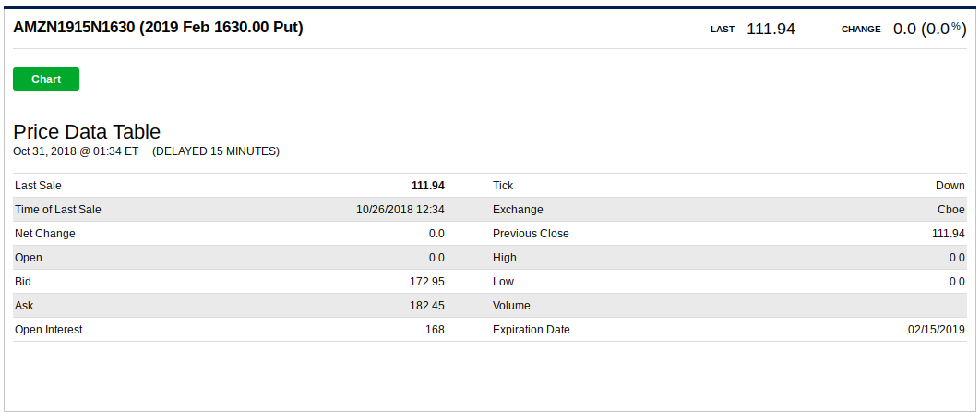The image size is (980, 412).
Task: Click the Volume row label
Action: (511, 306)
